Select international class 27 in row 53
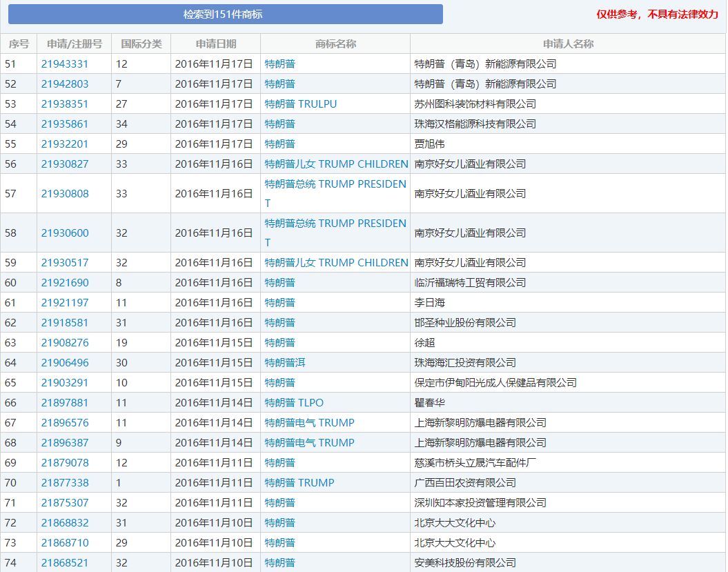The width and height of the screenshot is (728, 572). point(121,103)
